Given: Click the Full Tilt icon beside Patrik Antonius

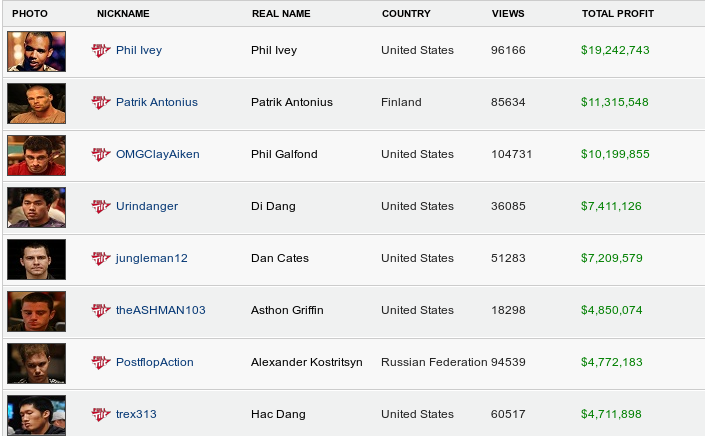Looking at the screenshot, I should [101, 102].
